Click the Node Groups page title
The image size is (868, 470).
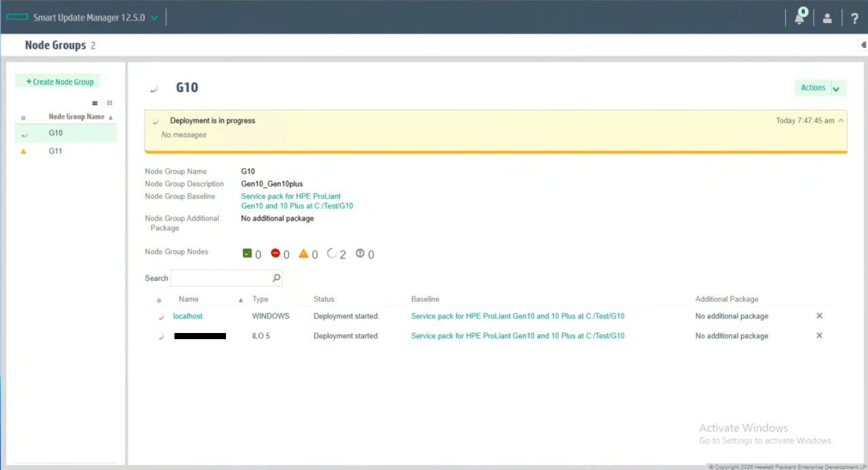tap(56, 45)
